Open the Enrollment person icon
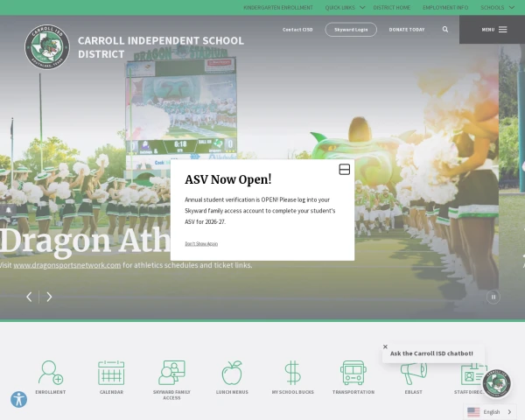The image size is (525, 420). pos(51,373)
